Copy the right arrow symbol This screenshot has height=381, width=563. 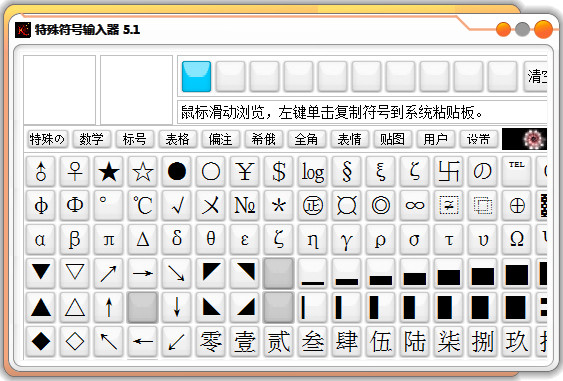pyautogui.click(x=143, y=273)
